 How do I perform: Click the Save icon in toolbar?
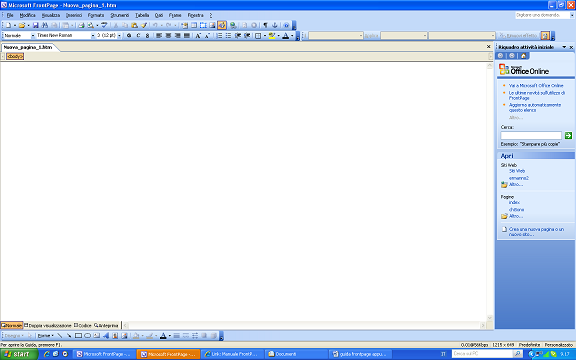click(x=35, y=25)
